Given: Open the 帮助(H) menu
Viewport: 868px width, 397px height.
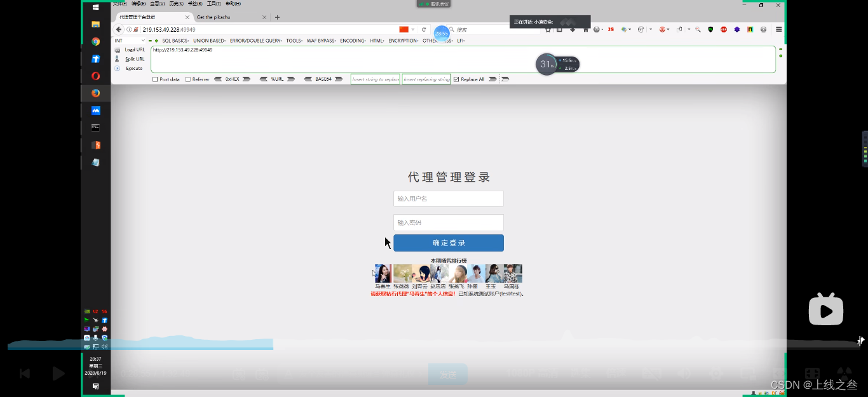Looking at the screenshot, I should 233,4.
